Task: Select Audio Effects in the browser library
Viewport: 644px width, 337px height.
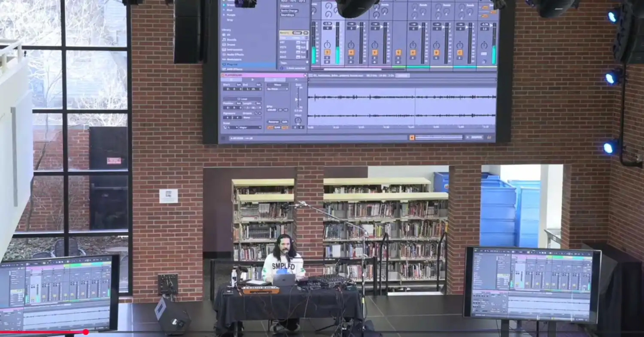Action: (235, 55)
